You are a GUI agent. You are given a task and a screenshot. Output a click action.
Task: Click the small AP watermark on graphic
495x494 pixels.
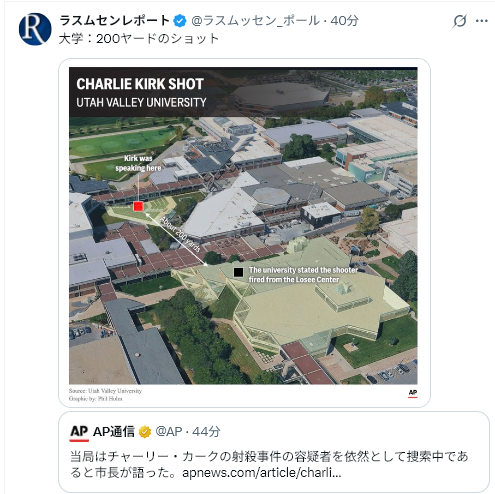413,393
